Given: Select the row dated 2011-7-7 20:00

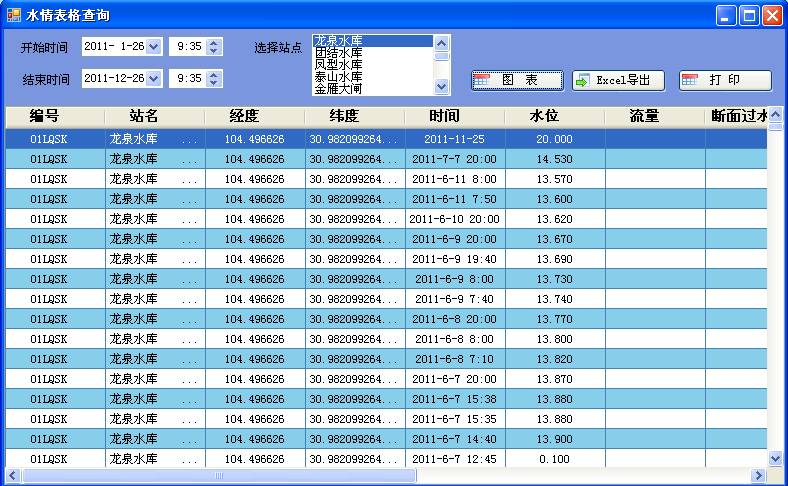Looking at the screenshot, I should (x=455, y=159).
